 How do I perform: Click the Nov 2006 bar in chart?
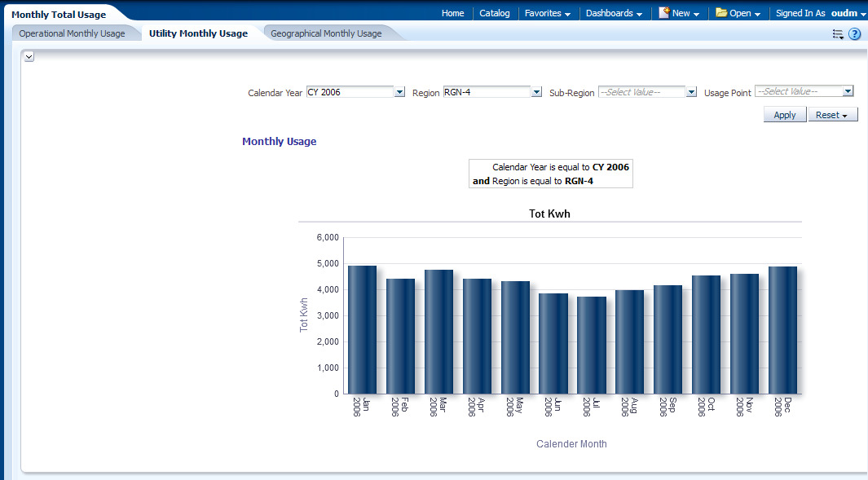(745, 334)
